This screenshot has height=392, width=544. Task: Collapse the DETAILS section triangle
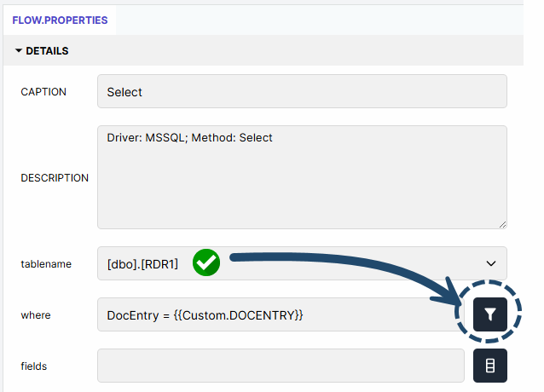coord(19,50)
